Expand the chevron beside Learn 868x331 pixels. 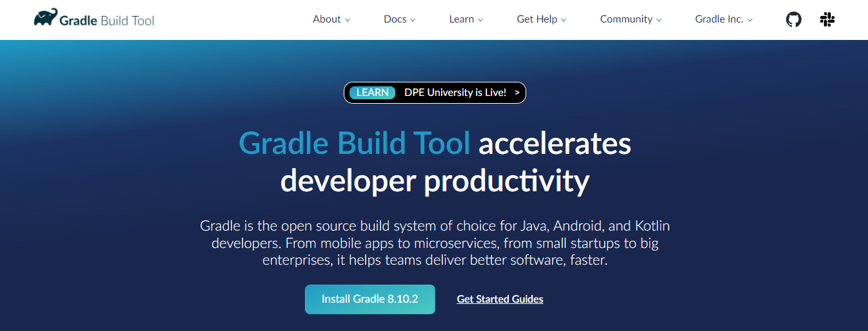(x=480, y=20)
